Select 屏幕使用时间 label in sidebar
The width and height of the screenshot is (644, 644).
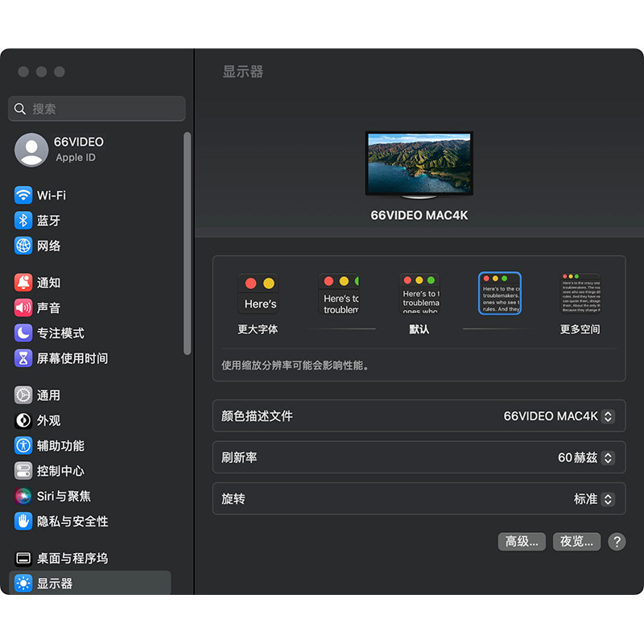pos(72,358)
